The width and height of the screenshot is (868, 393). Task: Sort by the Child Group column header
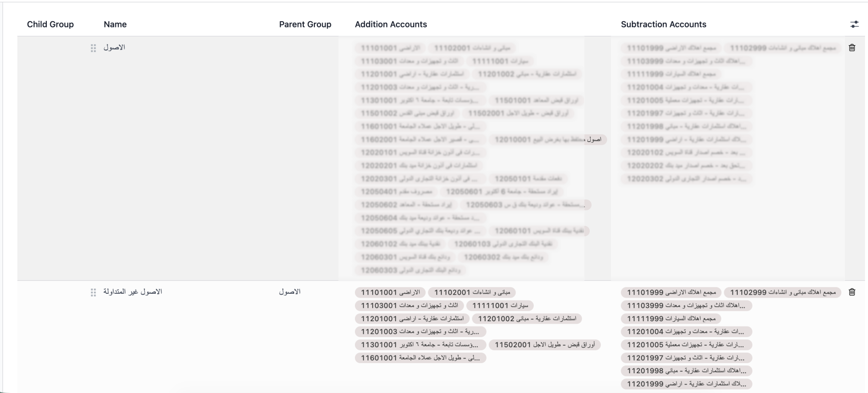click(50, 24)
